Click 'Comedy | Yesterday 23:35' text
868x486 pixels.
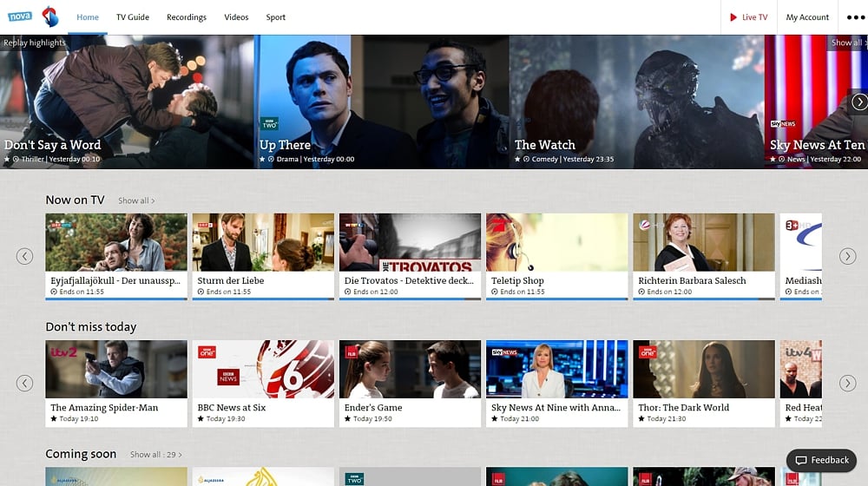pyautogui.click(x=573, y=159)
